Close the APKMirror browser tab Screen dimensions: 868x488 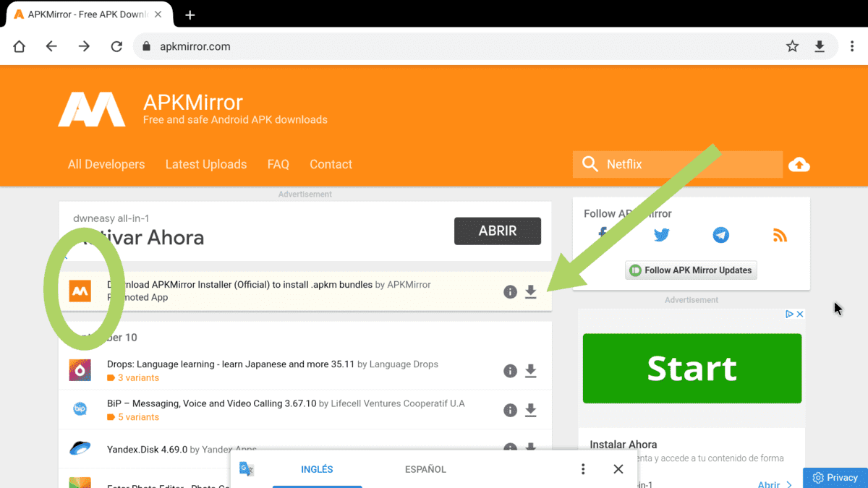pos(158,14)
